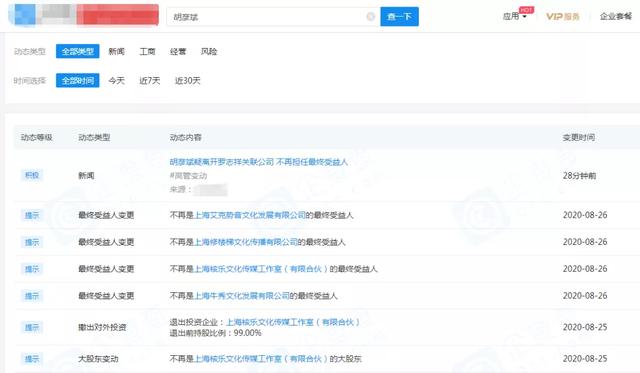Image resolution: width=640 pixels, height=373 pixels.
Task: Show updates from 近7天
Action: [149, 80]
